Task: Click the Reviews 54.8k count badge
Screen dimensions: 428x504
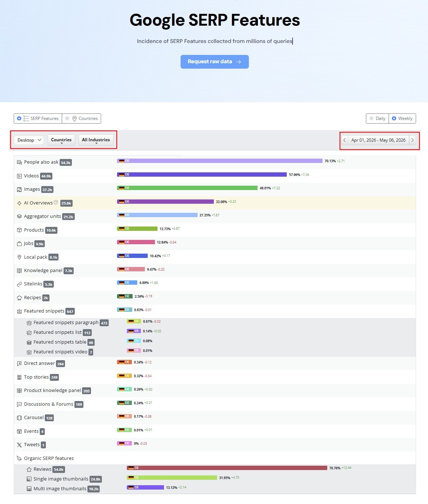Action: (59, 470)
